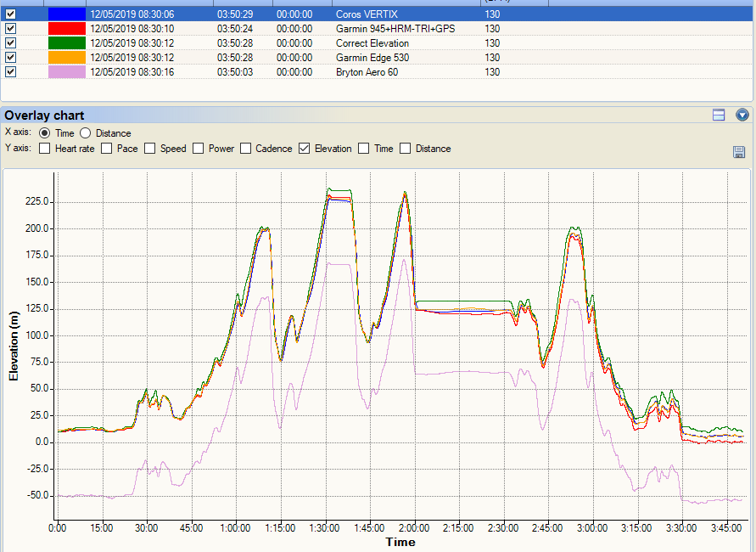756x552 pixels.
Task: Click the Overlay chart panel title
Action: point(44,115)
